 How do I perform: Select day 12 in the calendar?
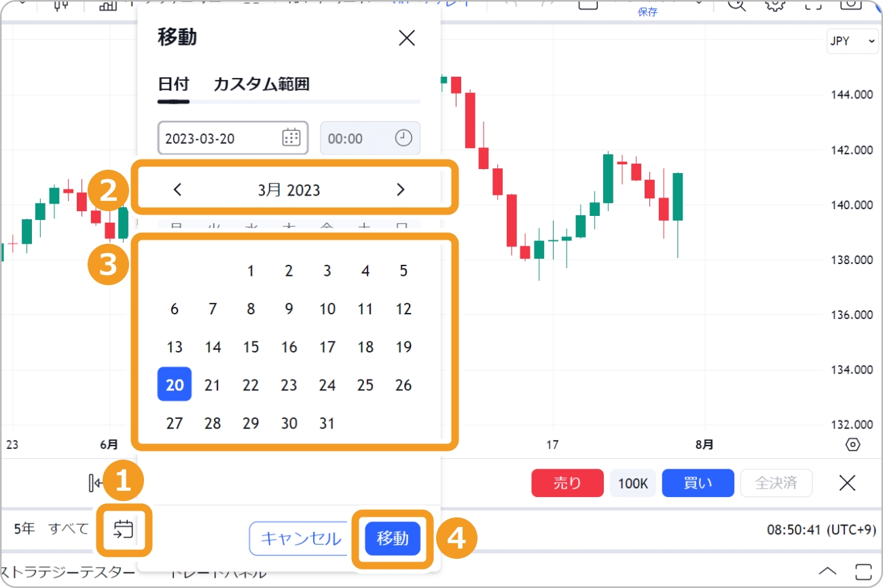click(403, 309)
